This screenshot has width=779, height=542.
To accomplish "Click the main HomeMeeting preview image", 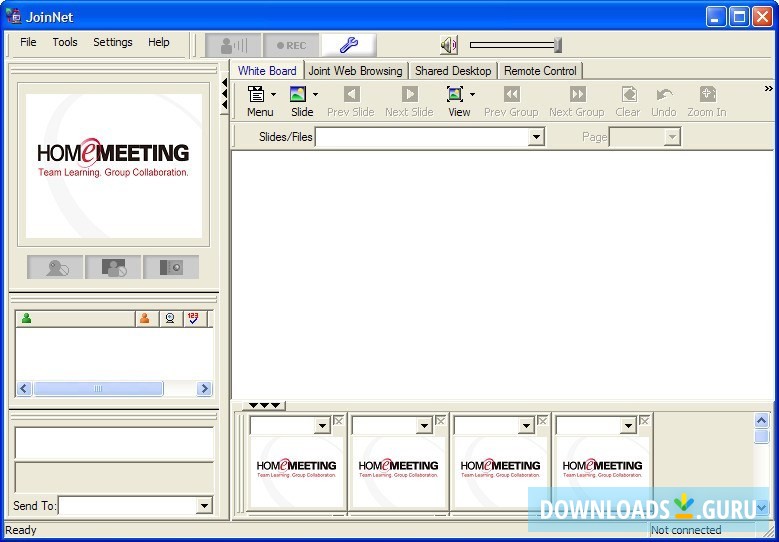I will (114, 165).
